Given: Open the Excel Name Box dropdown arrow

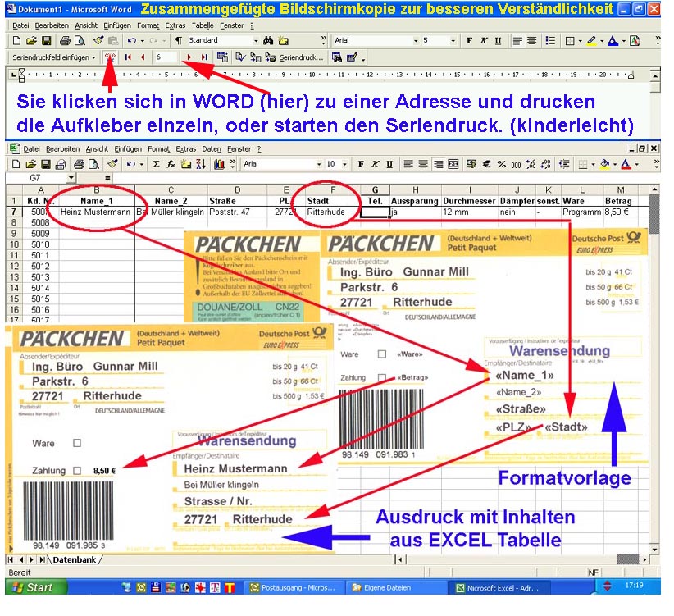Looking at the screenshot, I should [71, 178].
